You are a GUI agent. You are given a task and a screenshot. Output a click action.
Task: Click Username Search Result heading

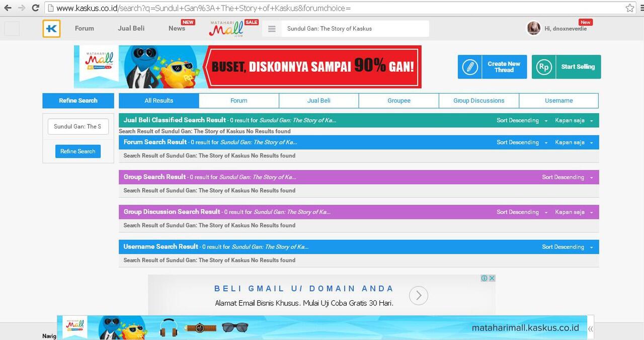point(161,247)
